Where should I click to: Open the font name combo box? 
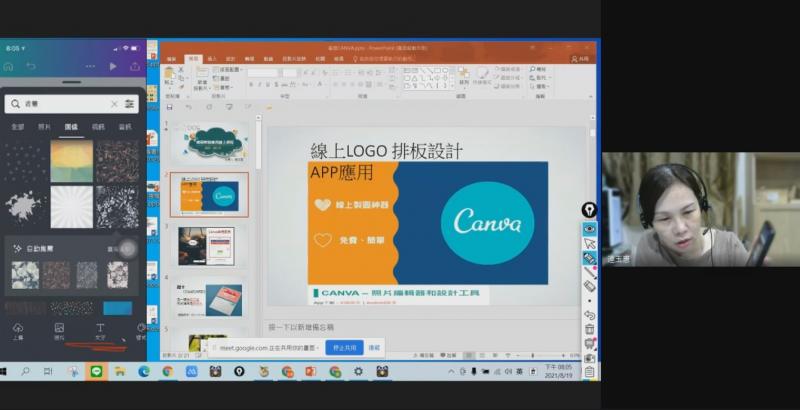click(x=263, y=73)
